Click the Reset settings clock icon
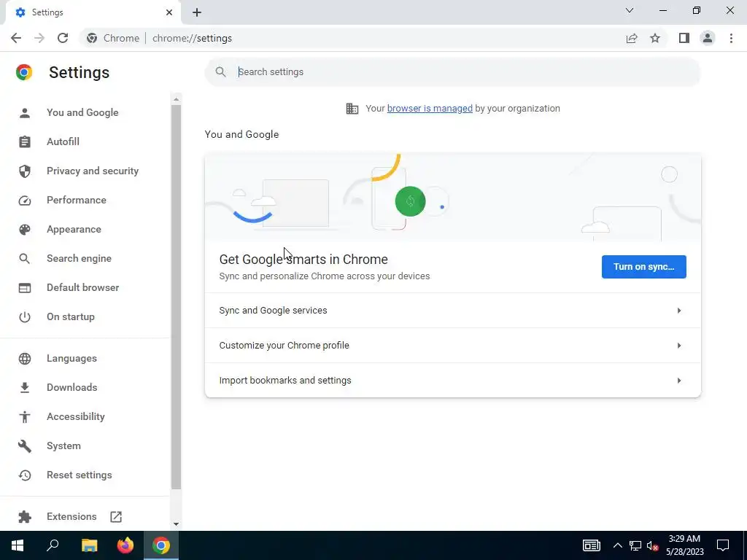 point(25,475)
